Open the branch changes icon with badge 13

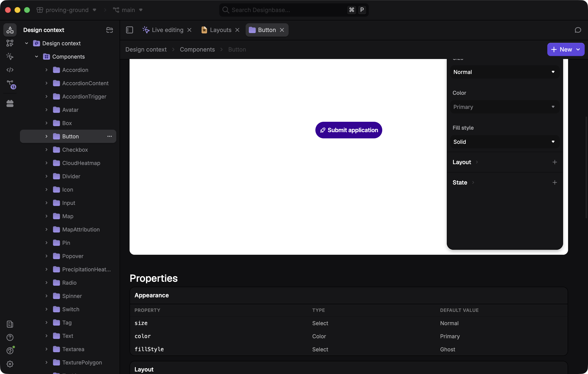pos(11,84)
